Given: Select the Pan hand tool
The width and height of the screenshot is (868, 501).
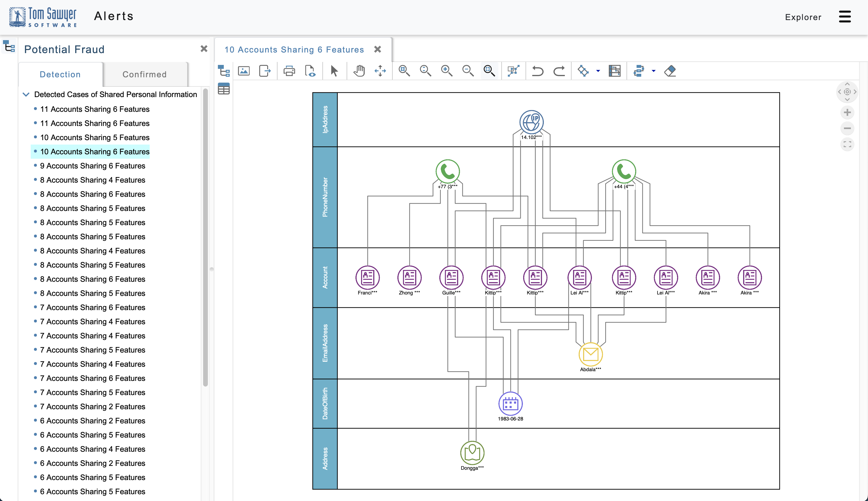Looking at the screenshot, I should point(359,71).
